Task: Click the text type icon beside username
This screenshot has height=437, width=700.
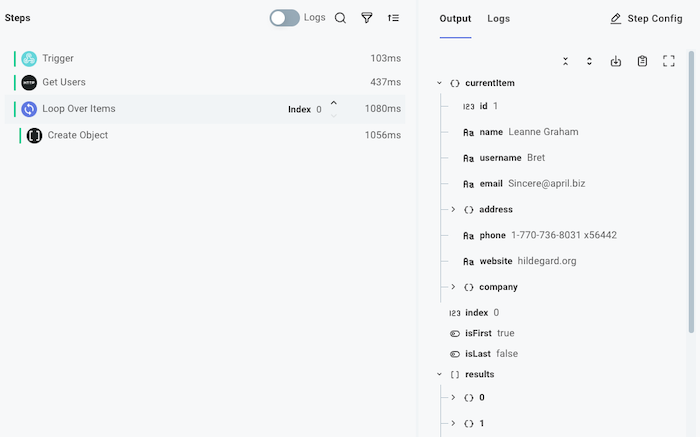Action: pos(468,158)
